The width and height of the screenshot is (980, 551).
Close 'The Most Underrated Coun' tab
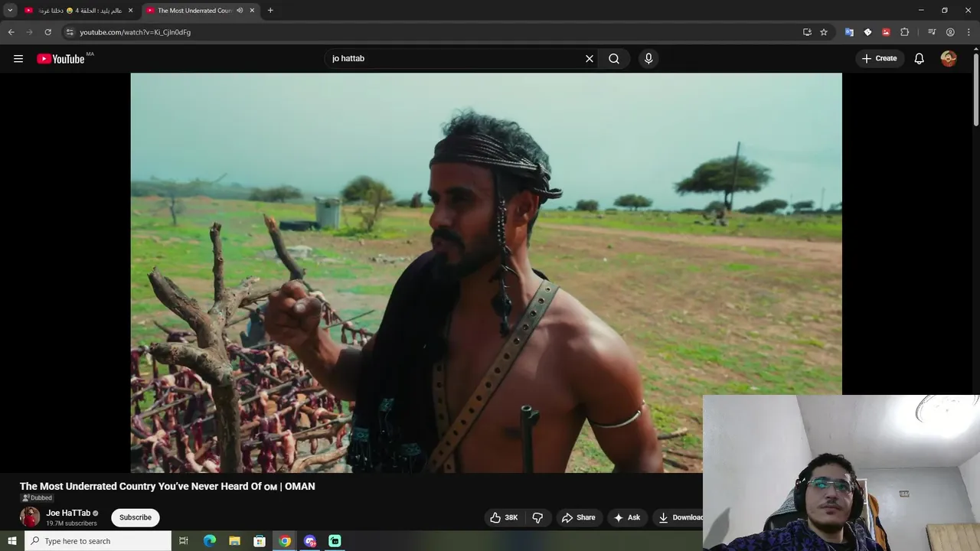252,11
